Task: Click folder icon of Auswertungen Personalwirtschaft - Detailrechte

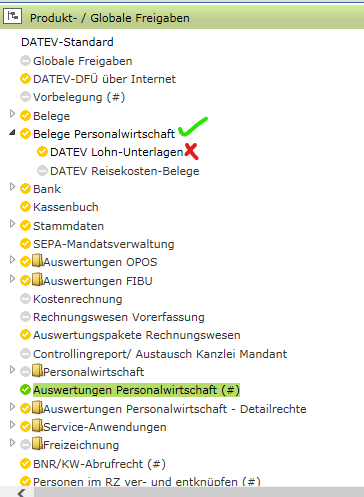Action: [x=37, y=408]
